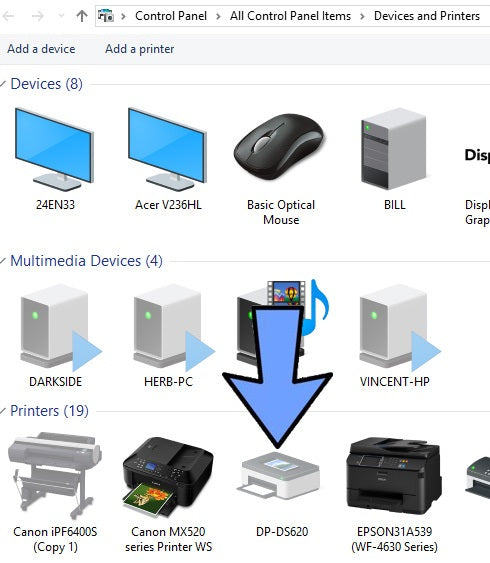
Task: Select the EPSON31A539 WF-4630 Series printer
Action: coord(394,494)
